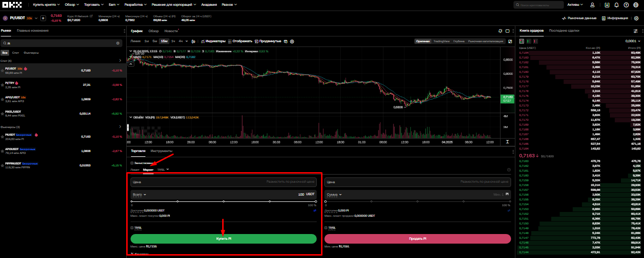The width and height of the screenshot is (644, 258).
Task: Open the Всего unit dropdown in buy form
Action: 139,195
